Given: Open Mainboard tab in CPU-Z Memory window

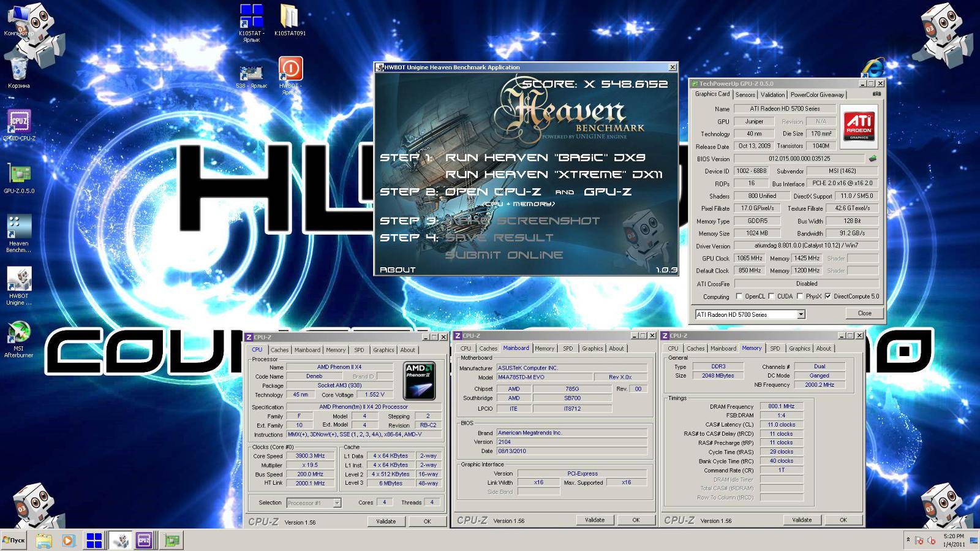Looking at the screenshot, I should click(723, 349).
